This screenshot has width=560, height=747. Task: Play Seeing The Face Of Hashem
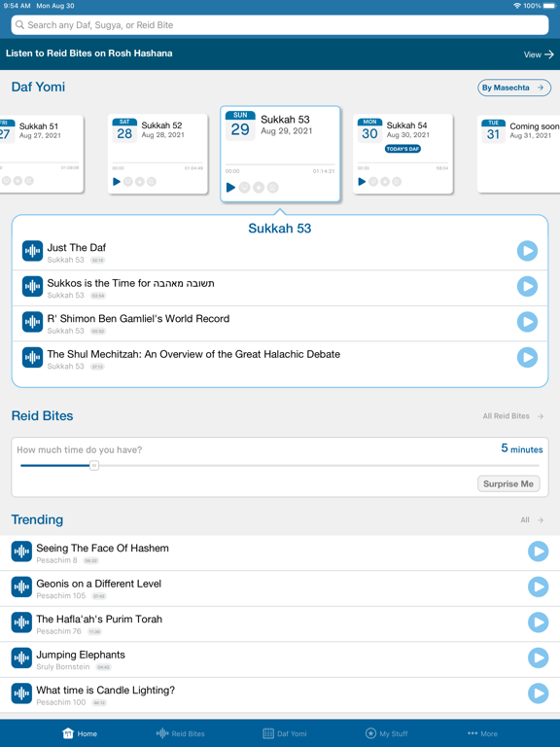tap(538, 551)
